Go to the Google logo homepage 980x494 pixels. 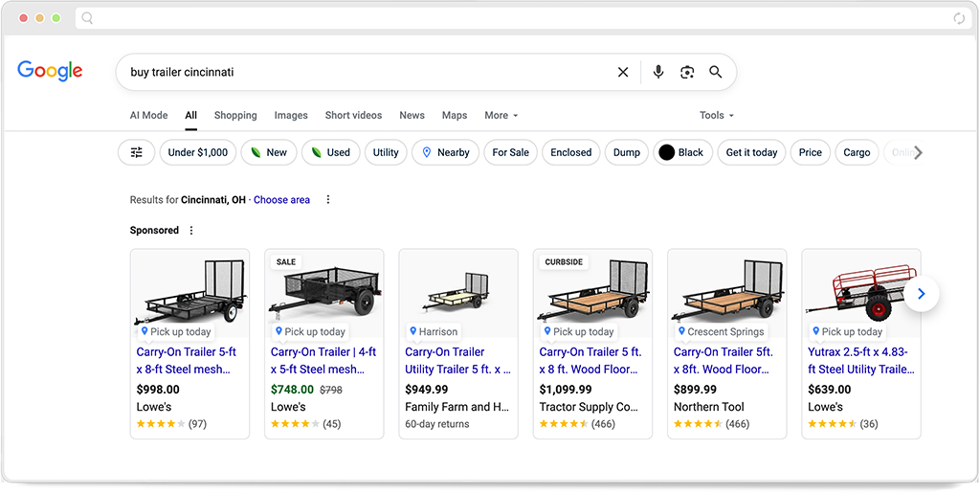click(x=50, y=71)
